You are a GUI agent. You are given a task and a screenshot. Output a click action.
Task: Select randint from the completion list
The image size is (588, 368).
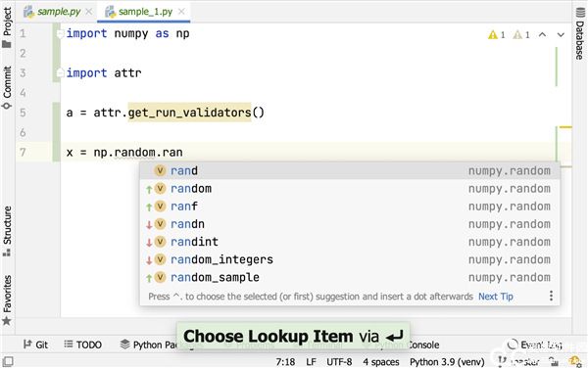click(x=350, y=242)
